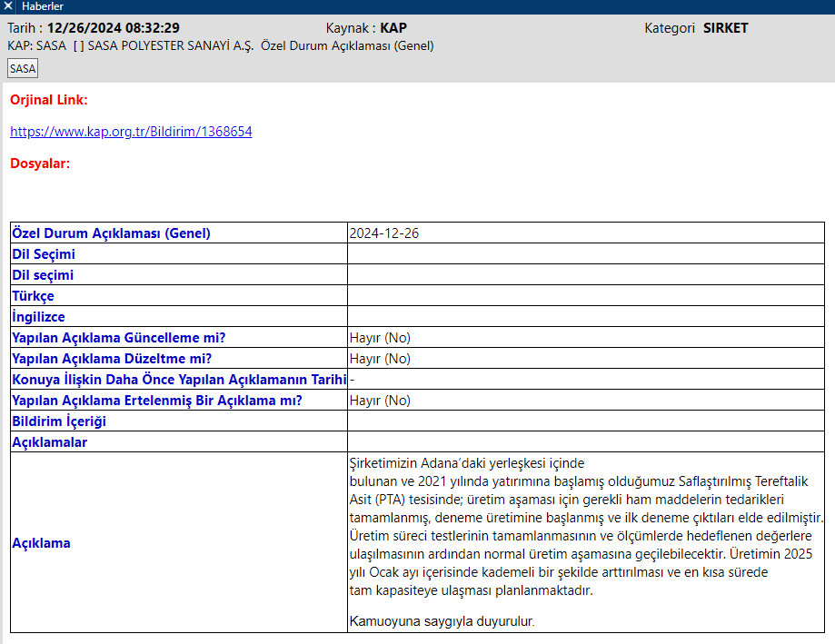This screenshot has height=644, width=835.
Task: Click the Kamuoyuna saygıyla duyurulur sentence
Action: tap(442, 621)
